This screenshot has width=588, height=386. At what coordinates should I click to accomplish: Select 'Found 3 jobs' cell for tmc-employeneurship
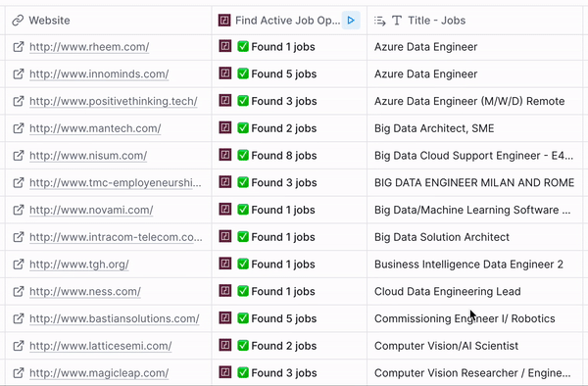point(289,182)
